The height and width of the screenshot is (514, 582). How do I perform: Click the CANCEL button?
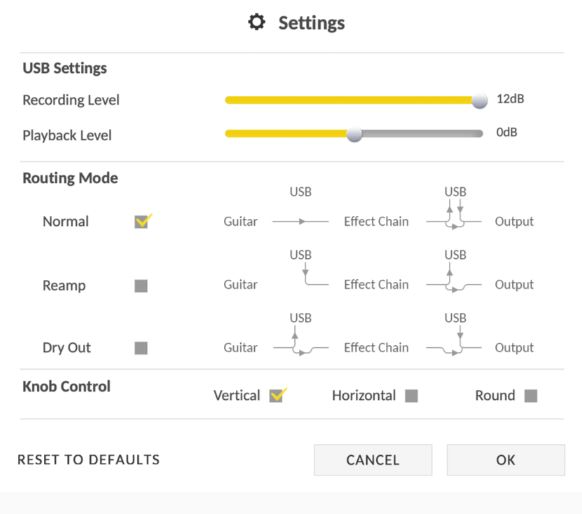(373, 460)
